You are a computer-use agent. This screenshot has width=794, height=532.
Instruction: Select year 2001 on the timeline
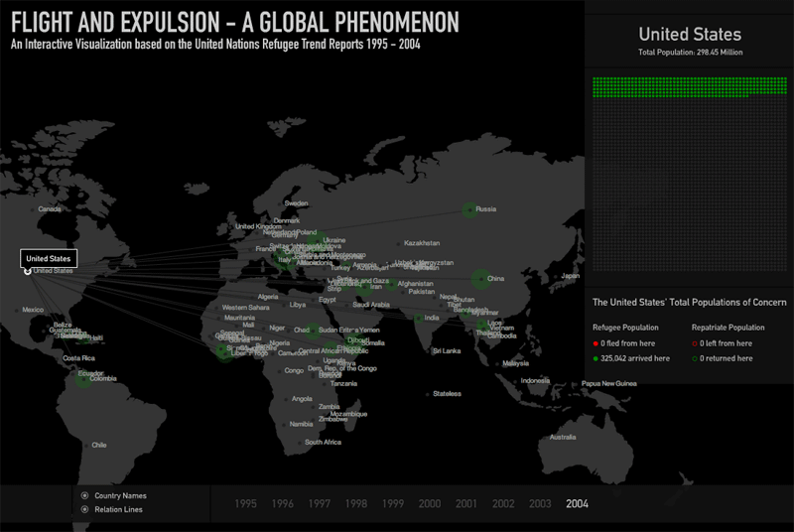(x=466, y=503)
